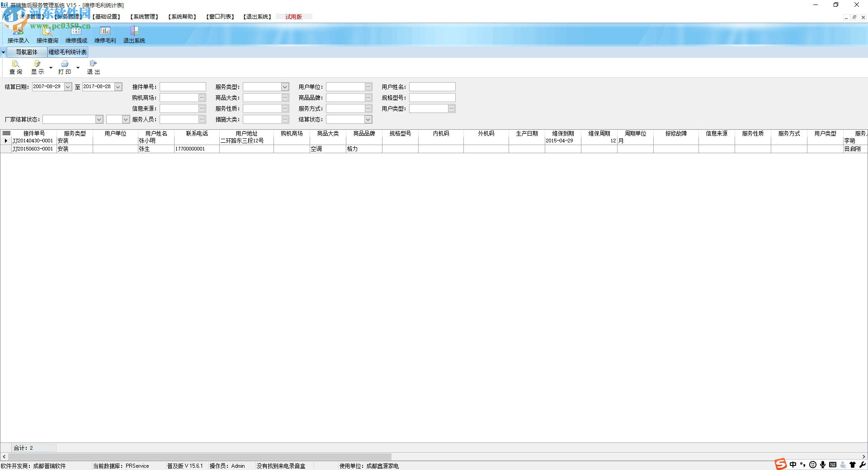This screenshot has height=470, width=868.
Task: Open the Sogou soft keyboard
Action: click(833, 465)
